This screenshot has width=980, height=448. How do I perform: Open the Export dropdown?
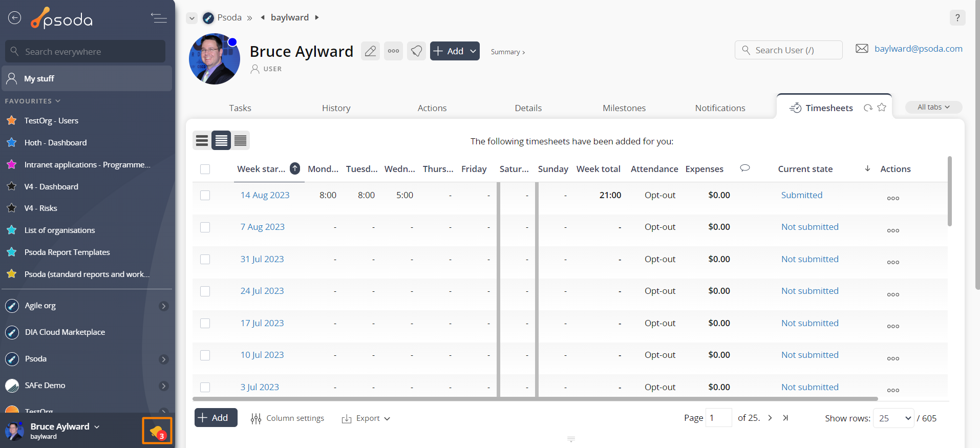(366, 418)
